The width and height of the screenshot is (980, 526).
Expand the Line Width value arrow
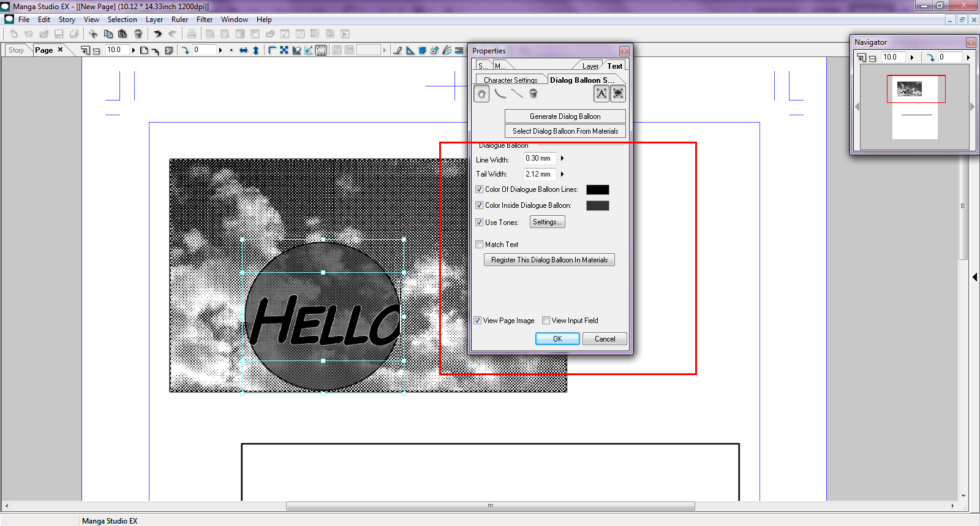pyautogui.click(x=562, y=158)
